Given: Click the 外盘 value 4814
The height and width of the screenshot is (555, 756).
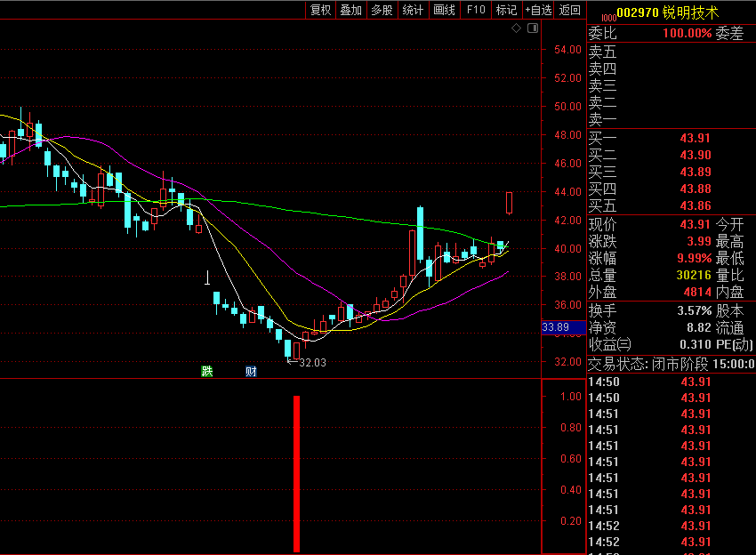Looking at the screenshot, I should (x=697, y=292).
